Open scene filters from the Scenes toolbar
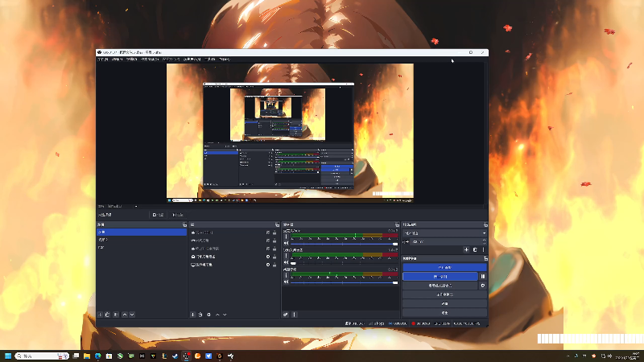 116,315
